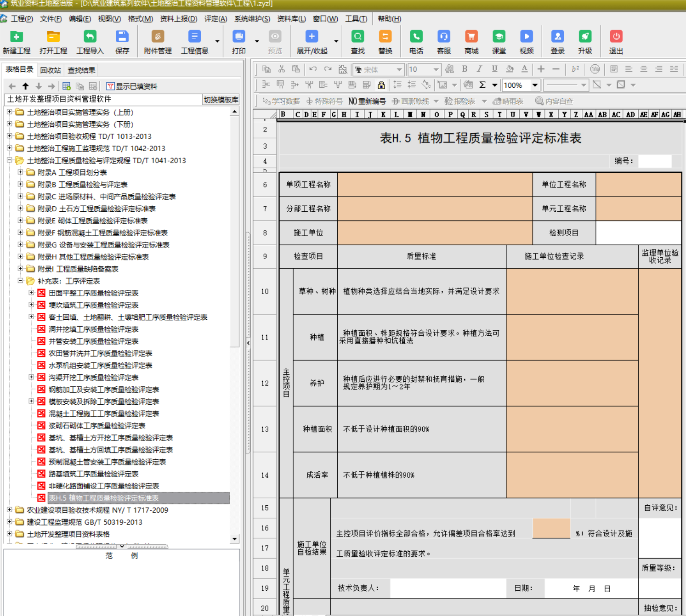Viewport: 686px width, 616px height.
Task: Toggle underline formatting
Action: [x=494, y=69]
